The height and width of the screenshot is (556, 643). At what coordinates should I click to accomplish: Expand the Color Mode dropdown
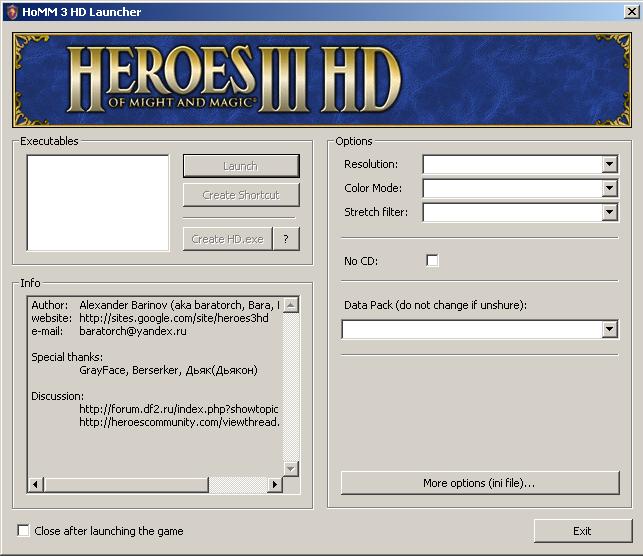609,188
